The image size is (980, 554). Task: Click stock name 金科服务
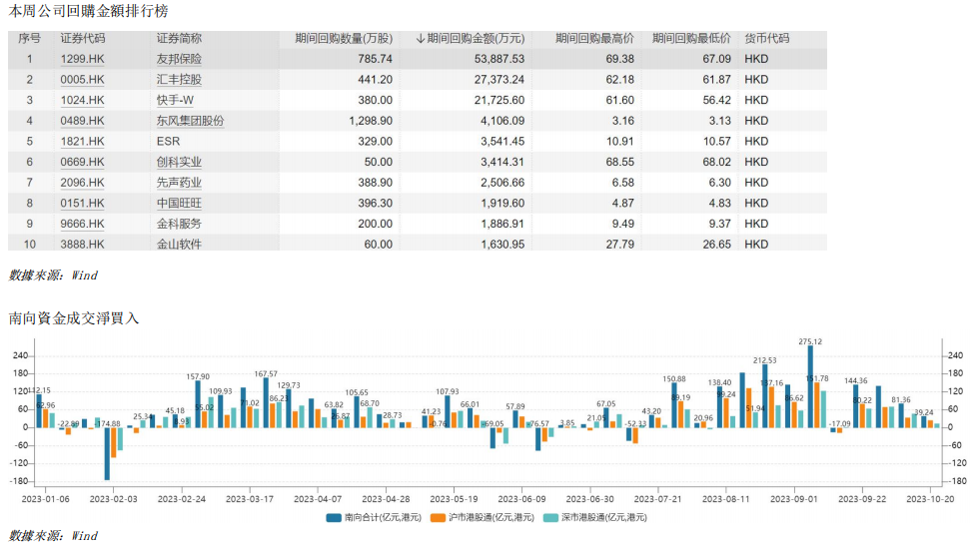click(179, 225)
